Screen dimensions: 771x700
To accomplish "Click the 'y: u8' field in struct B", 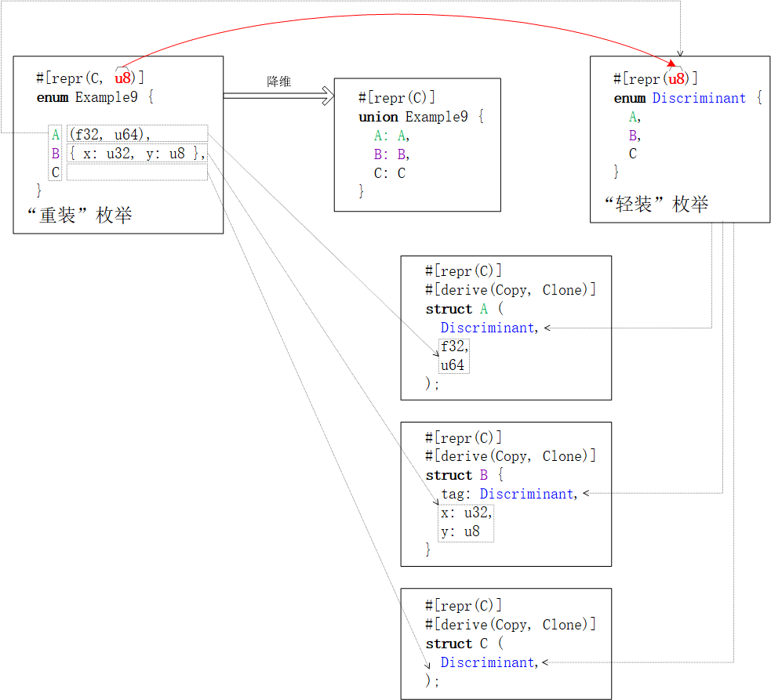I will tap(460, 531).
